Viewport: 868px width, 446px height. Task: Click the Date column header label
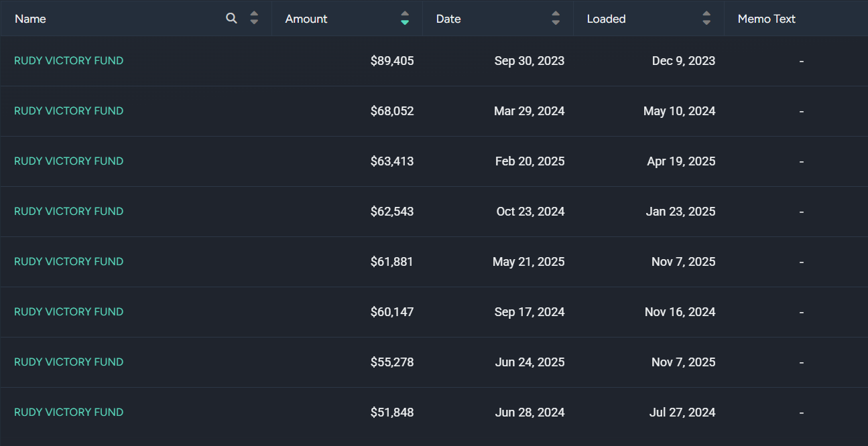coord(448,19)
